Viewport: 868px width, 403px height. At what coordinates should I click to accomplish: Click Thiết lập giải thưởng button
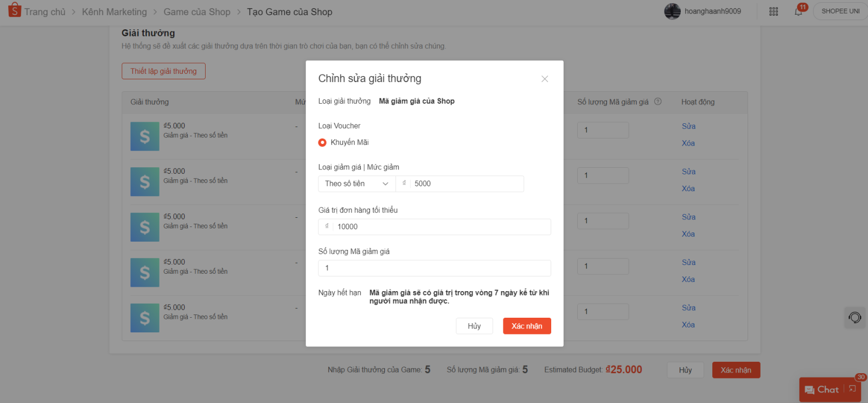[x=163, y=71]
